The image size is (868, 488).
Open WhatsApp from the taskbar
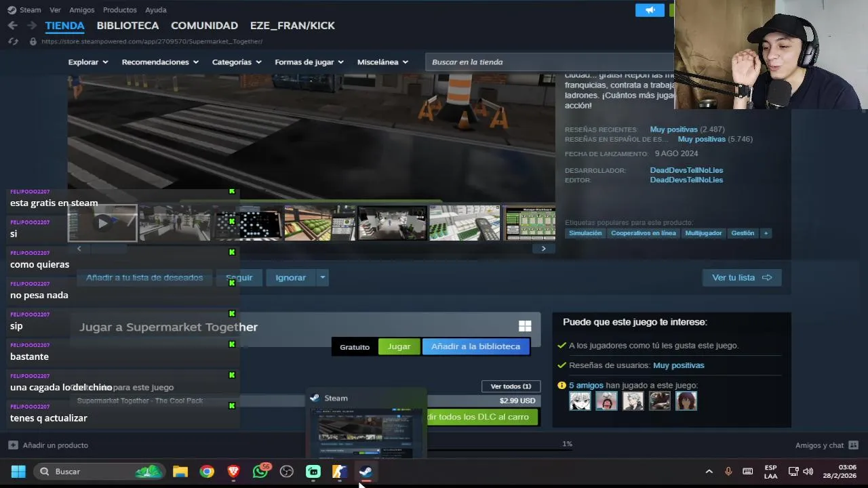point(260,472)
